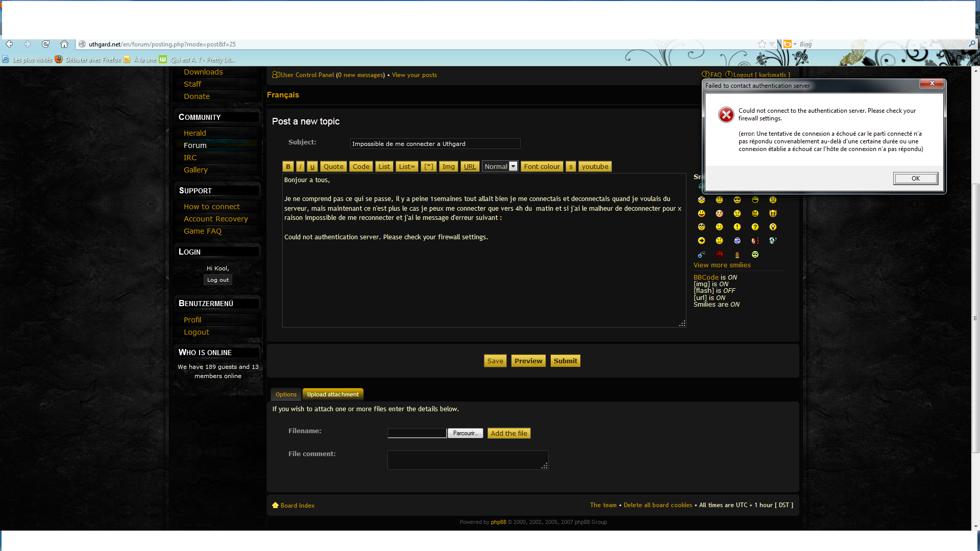Toggle bold B formatting button
This screenshot has height=551, width=980.
[288, 166]
